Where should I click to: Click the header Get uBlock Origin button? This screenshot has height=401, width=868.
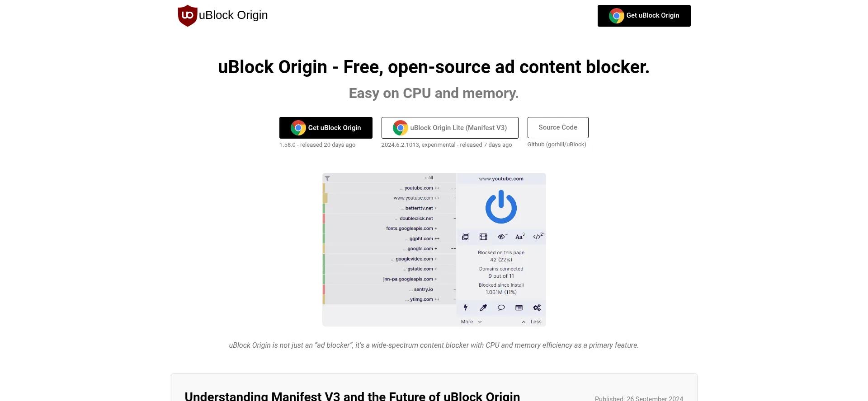644,16
